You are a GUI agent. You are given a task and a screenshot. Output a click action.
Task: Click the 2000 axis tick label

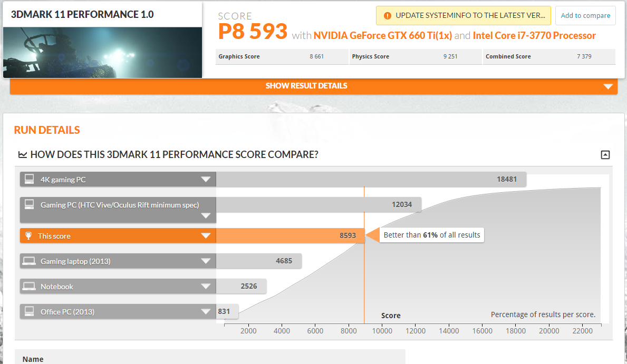coord(248,331)
